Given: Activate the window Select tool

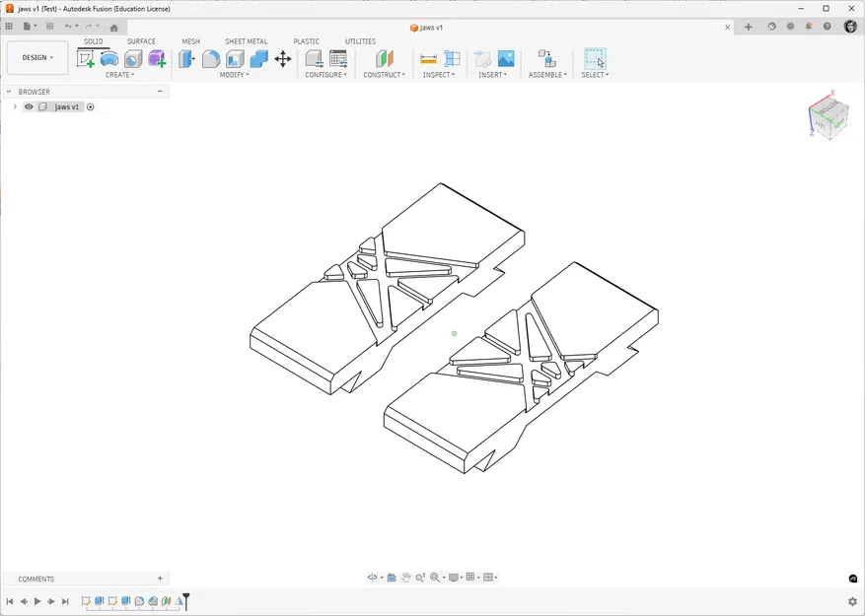Looking at the screenshot, I should (x=593, y=57).
